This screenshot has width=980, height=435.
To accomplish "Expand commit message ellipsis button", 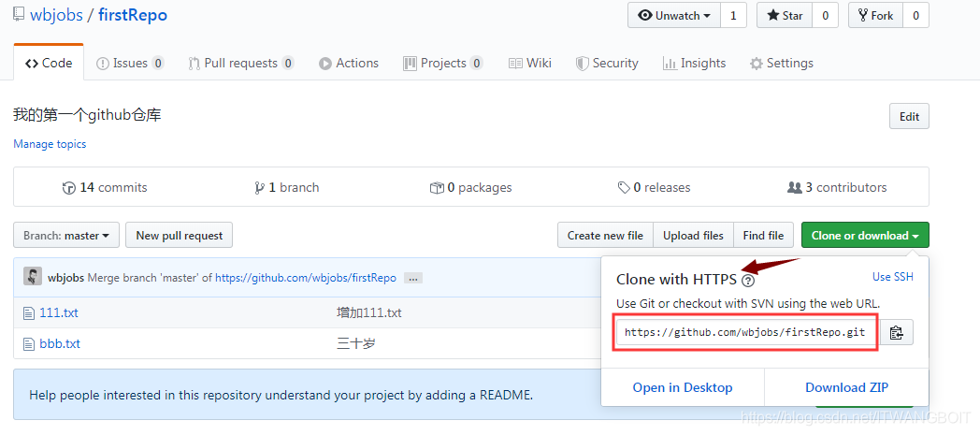I will (x=412, y=278).
